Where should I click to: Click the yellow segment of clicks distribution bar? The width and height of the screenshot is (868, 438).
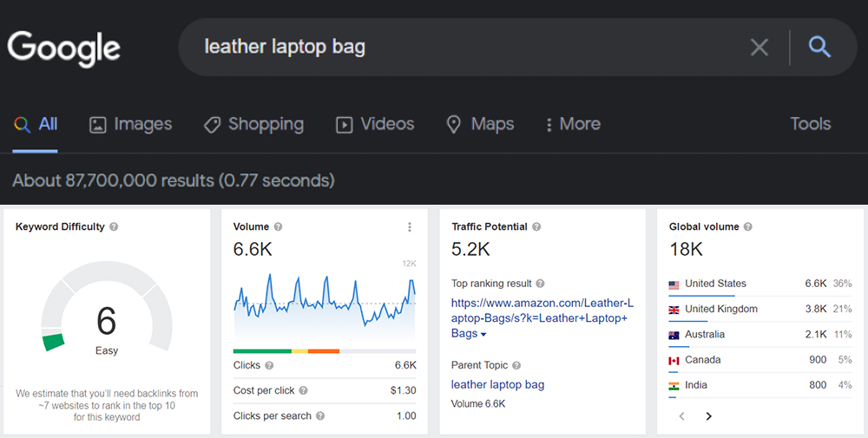[299, 351]
